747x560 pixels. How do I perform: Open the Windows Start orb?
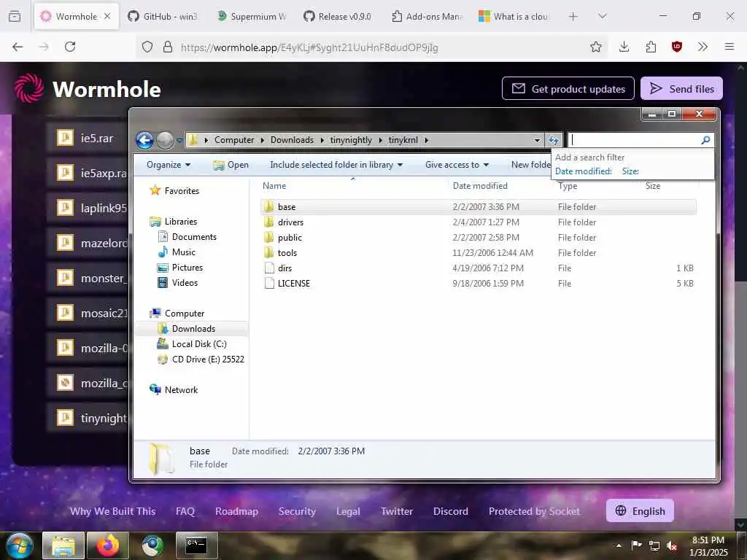pos(18,545)
